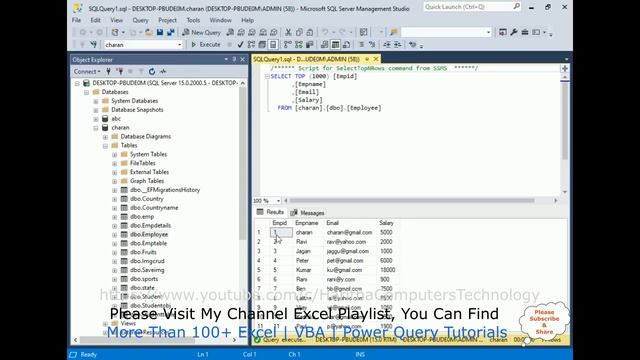The image size is (640, 360).
Task: Open the Object Explorer window position dropdown
Action: (x=226, y=60)
